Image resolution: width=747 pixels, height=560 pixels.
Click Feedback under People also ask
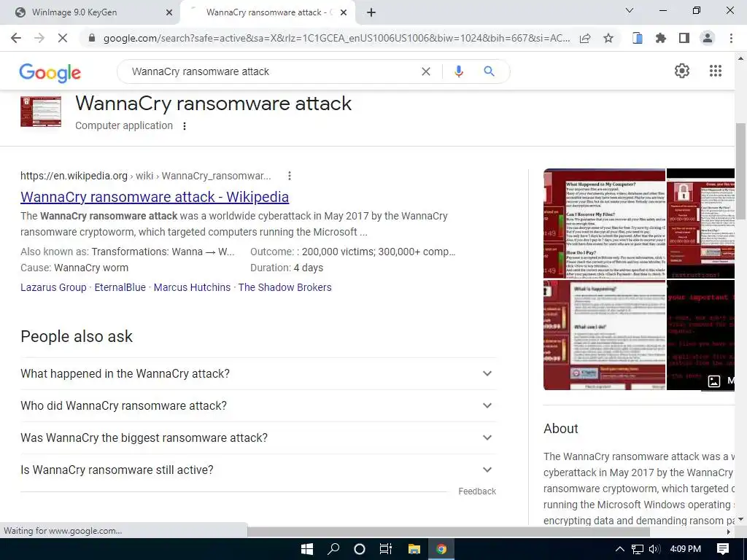tap(477, 491)
